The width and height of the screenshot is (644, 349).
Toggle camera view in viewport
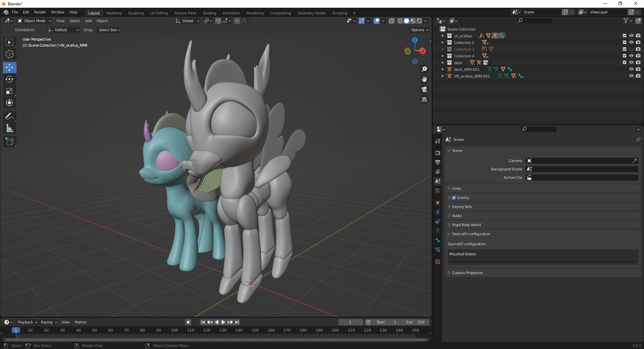[424, 89]
